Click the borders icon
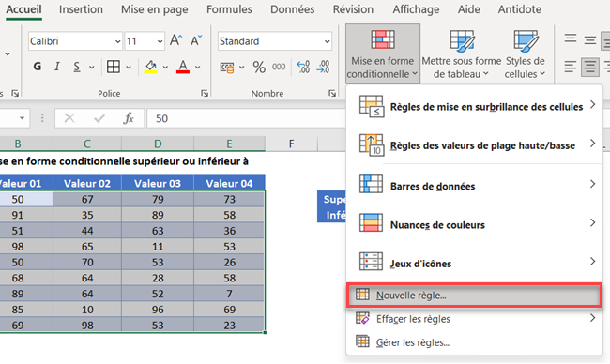 [x=114, y=67]
